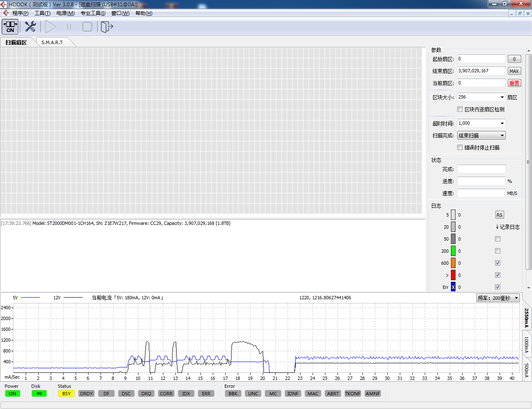Toggle the power ON toolbar button
The width and height of the screenshot is (532, 409).
[10, 27]
